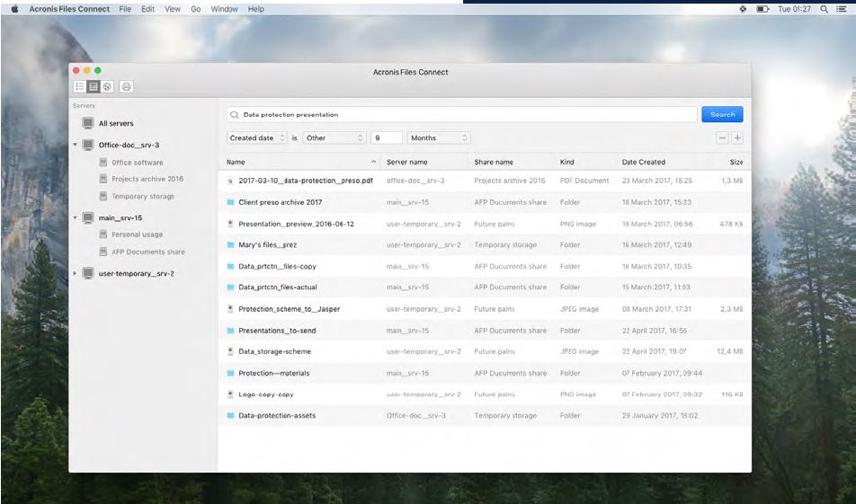Open the Acronis Files Connect app menu
856x504 pixels.
[x=69, y=9]
